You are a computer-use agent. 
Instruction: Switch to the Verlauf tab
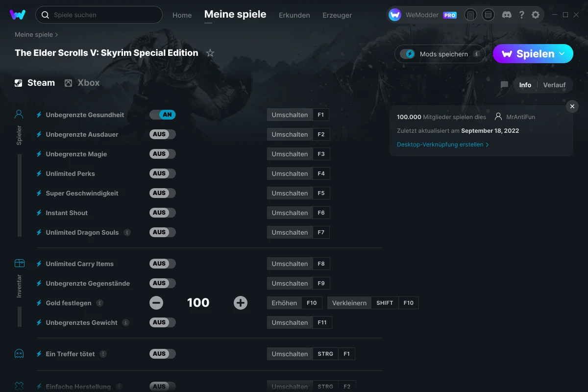click(x=554, y=85)
